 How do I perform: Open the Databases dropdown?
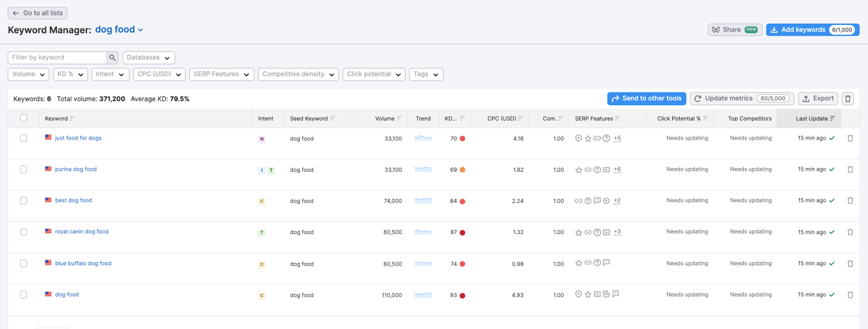[x=149, y=57]
